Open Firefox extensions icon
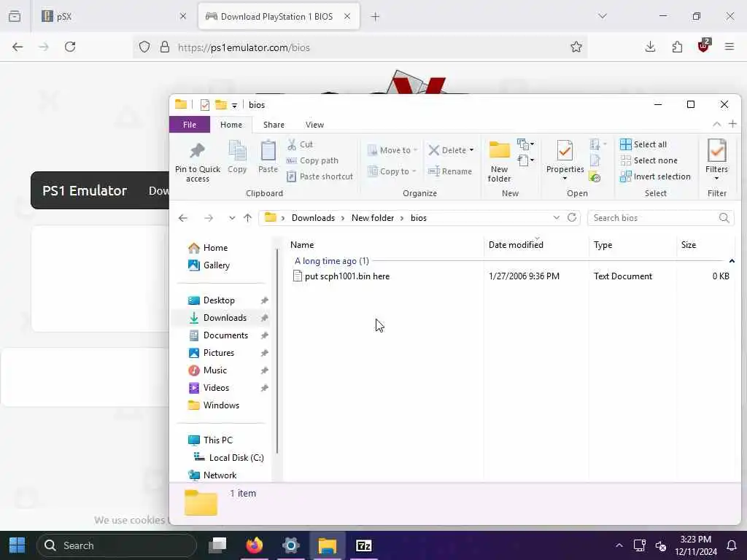 pos(677,47)
